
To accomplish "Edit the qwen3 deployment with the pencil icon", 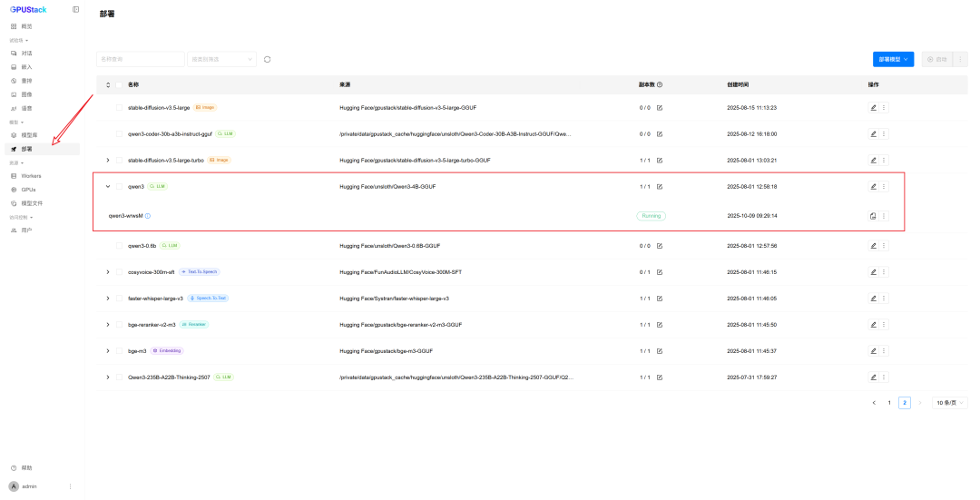I will click(x=873, y=186).
